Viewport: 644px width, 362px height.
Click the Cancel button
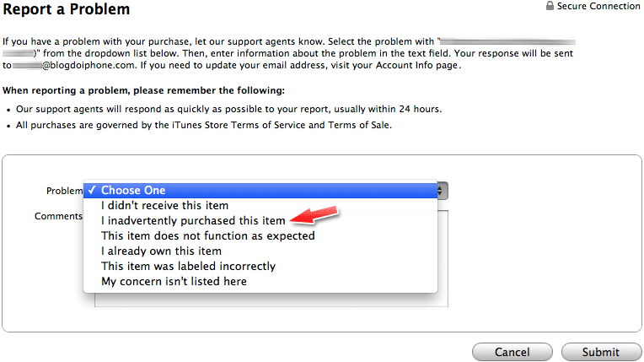click(513, 352)
